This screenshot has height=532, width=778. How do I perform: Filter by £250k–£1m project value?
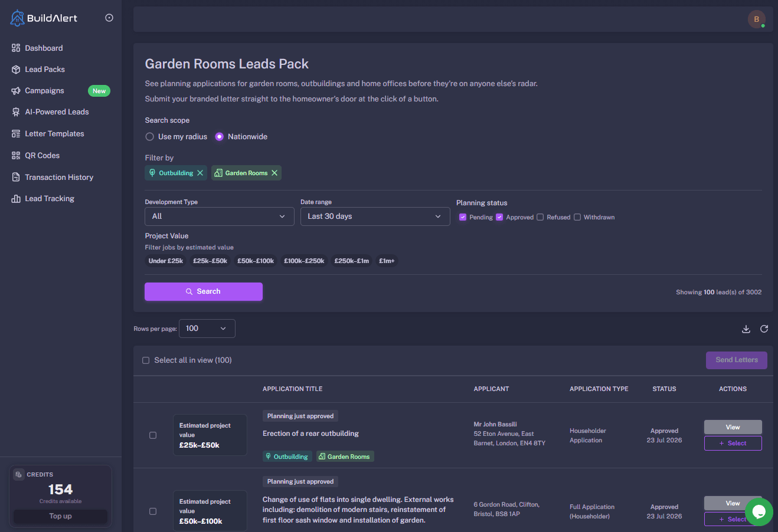click(352, 261)
